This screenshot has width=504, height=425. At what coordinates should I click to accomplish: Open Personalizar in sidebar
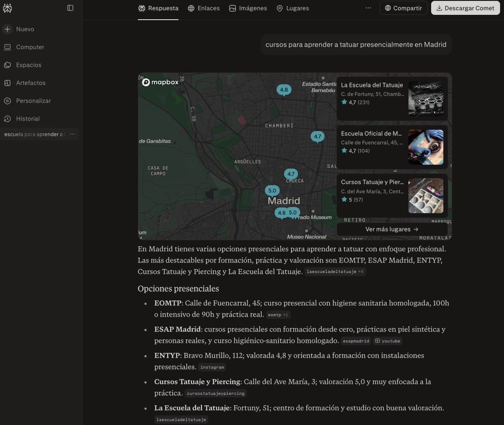pos(27,101)
